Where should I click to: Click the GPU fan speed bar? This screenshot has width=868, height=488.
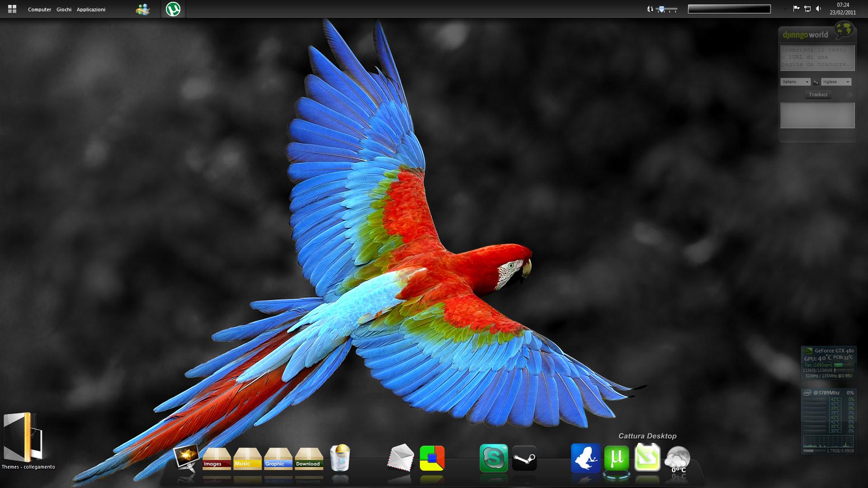click(x=844, y=365)
